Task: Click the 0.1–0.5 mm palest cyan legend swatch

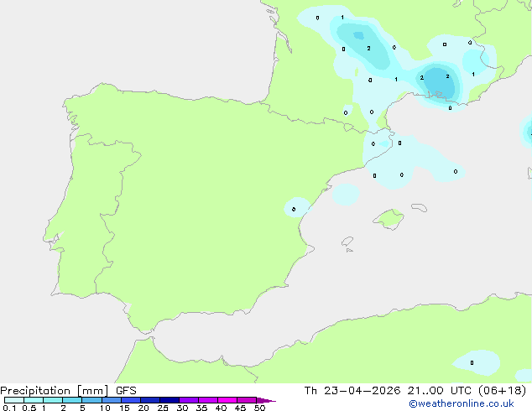Action: (14, 400)
